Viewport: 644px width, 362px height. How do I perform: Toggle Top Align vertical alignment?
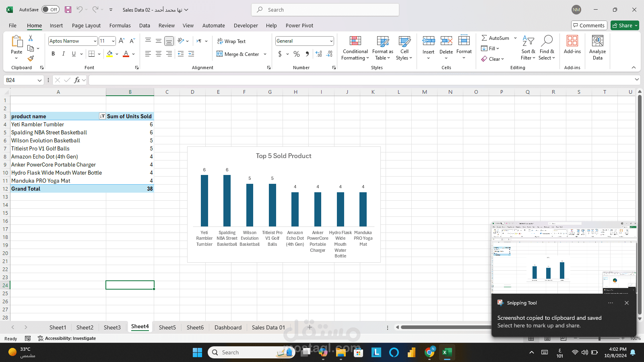point(148,41)
